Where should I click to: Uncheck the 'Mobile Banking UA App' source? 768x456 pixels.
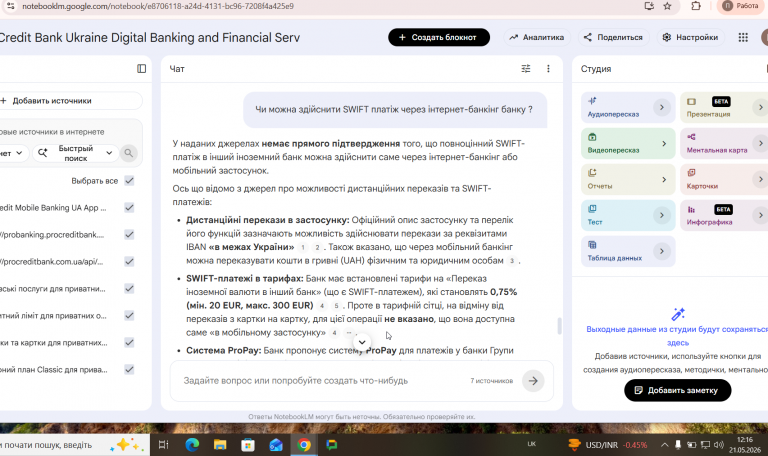[x=129, y=208]
